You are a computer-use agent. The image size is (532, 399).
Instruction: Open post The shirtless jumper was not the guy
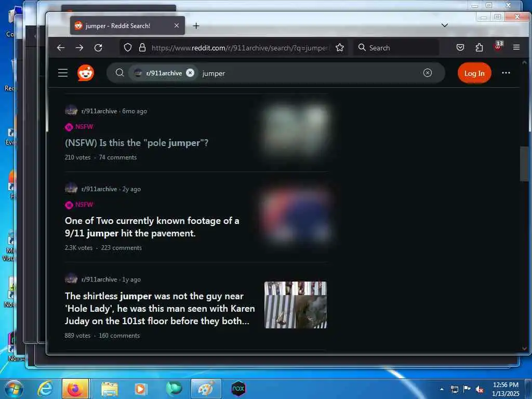click(x=160, y=309)
